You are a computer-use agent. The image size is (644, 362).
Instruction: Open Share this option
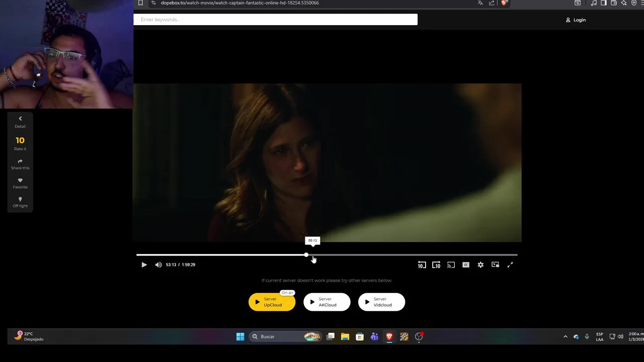coord(20,164)
